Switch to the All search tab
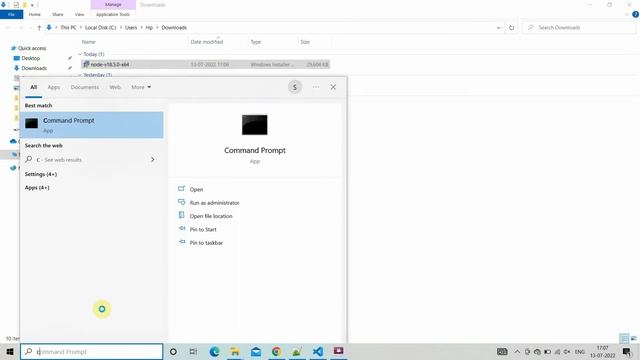The height and width of the screenshot is (360, 640). point(33,87)
